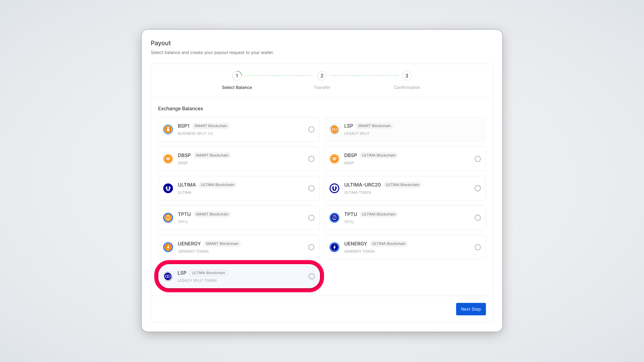Image resolution: width=644 pixels, height=362 pixels.
Task: Choose the UENERGY SMART Blockchain radio button
Action: [311, 247]
